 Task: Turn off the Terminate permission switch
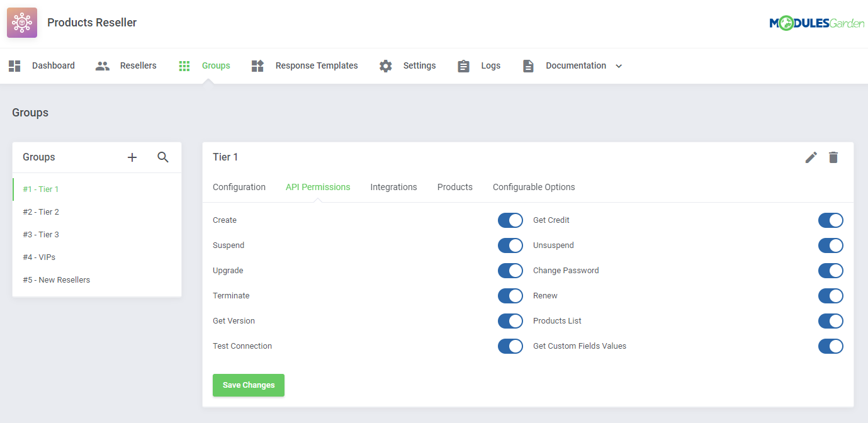(x=510, y=296)
